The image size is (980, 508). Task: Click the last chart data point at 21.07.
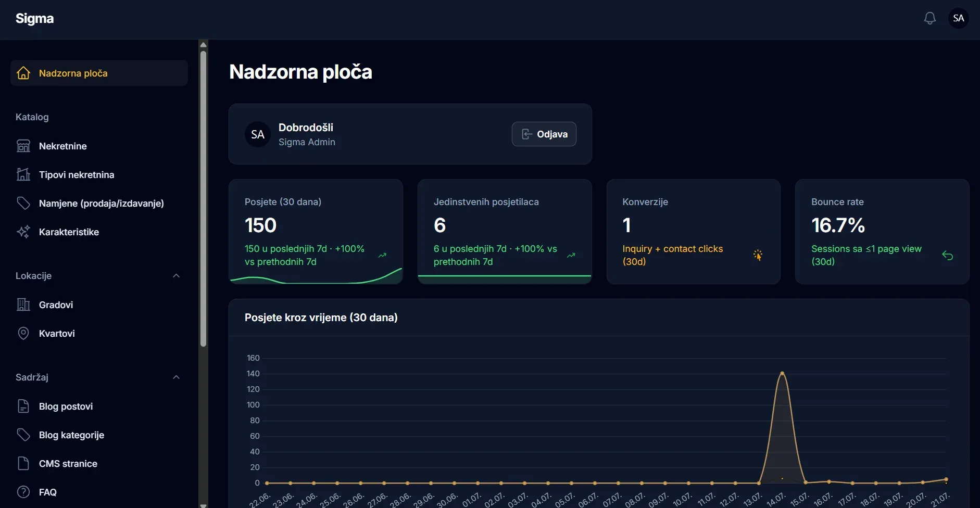(x=946, y=479)
